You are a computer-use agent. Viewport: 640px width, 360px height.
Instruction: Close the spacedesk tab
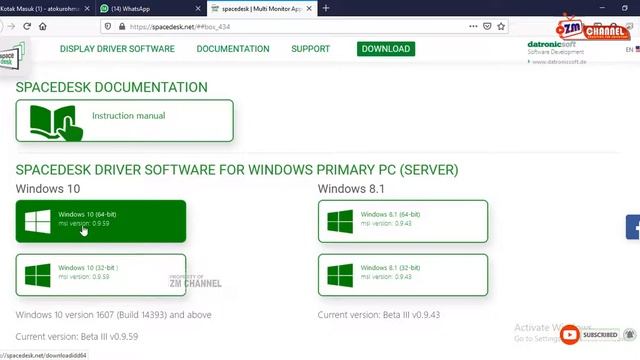tap(309, 8)
